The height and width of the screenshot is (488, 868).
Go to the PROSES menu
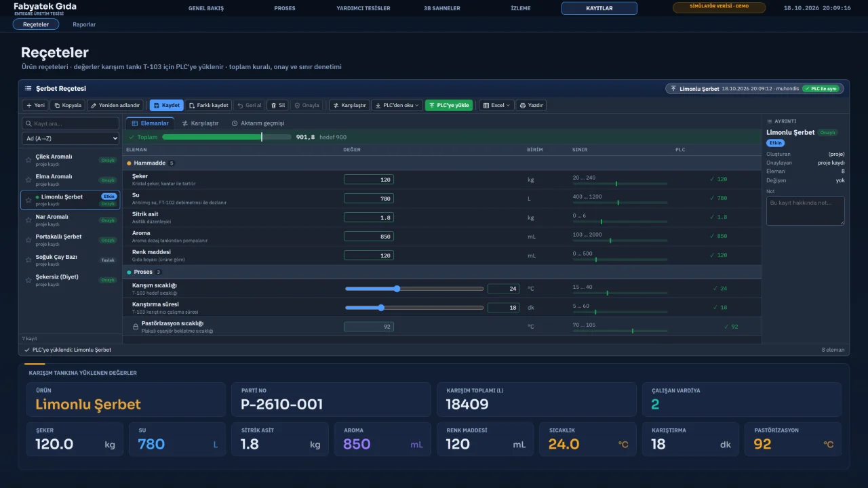285,8
